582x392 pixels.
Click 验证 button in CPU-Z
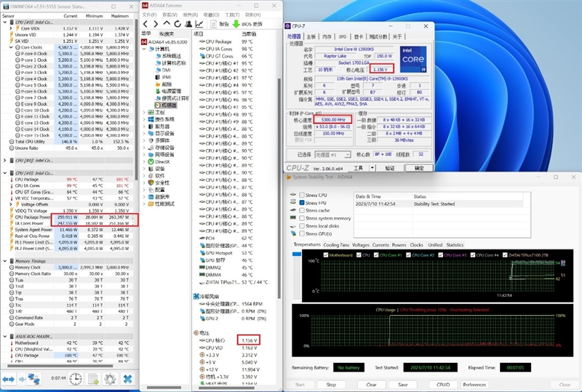point(390,168)
